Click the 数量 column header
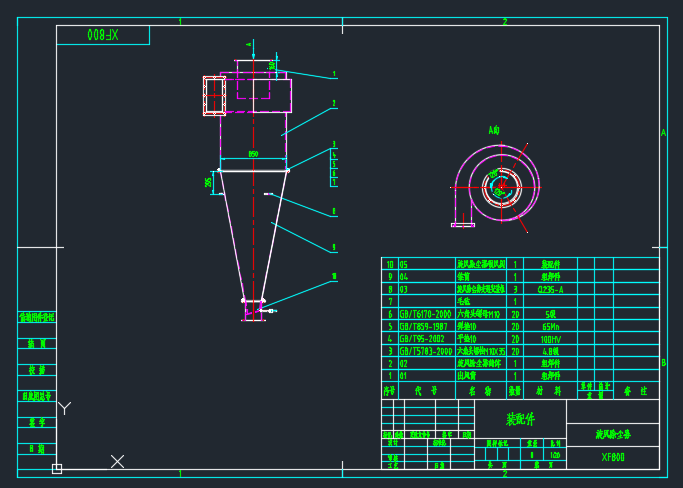This screenshot has height=488, width=683. [515, 391]
